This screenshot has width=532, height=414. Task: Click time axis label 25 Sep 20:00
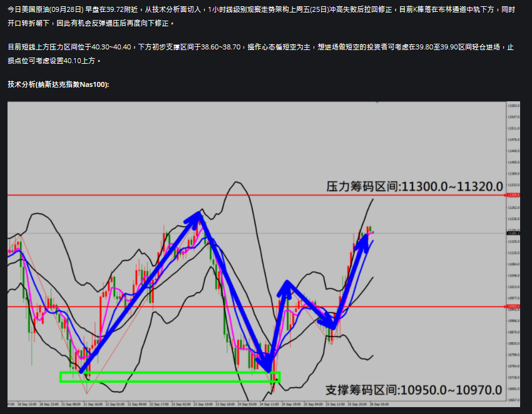pyautogui.click(x=357, y=404)
